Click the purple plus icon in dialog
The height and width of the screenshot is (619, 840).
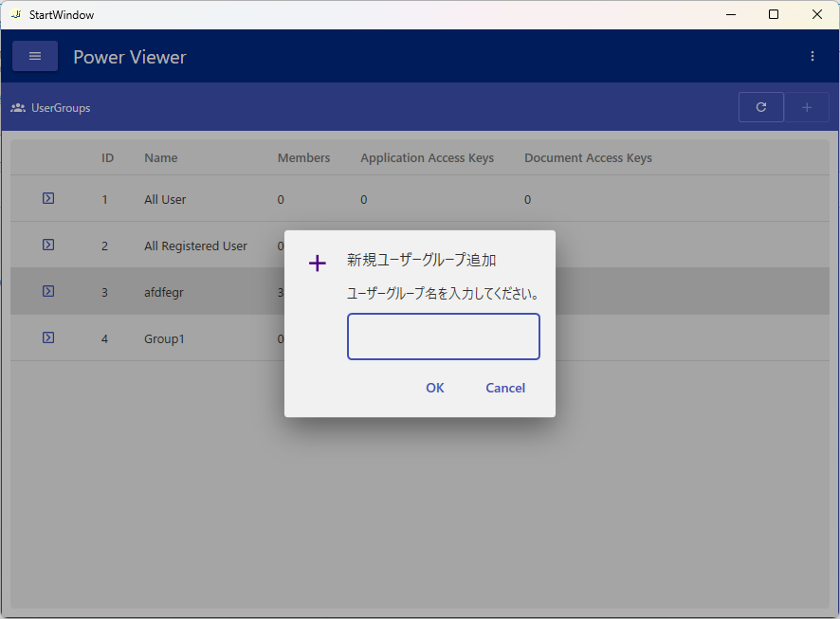click(x=318, y=264)
